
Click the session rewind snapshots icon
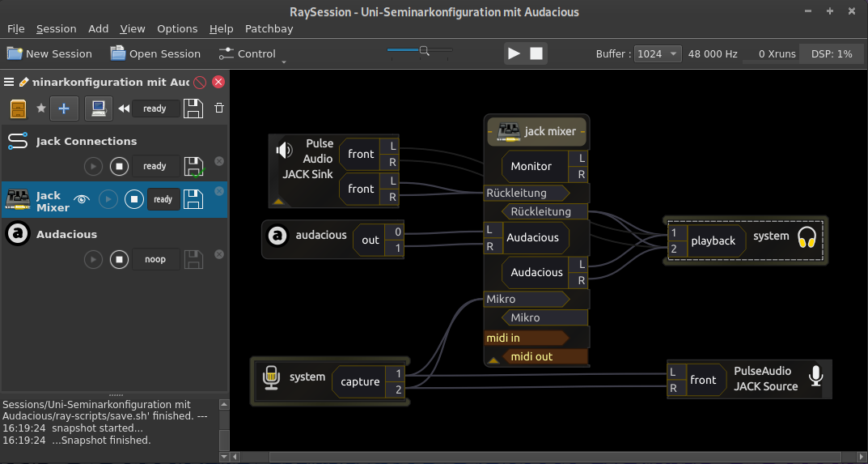pos(124,109)
